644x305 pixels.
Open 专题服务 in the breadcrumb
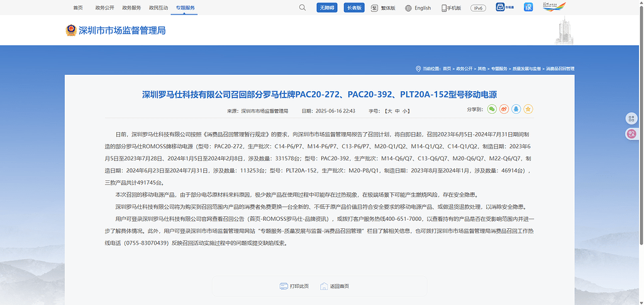[499, 69]
